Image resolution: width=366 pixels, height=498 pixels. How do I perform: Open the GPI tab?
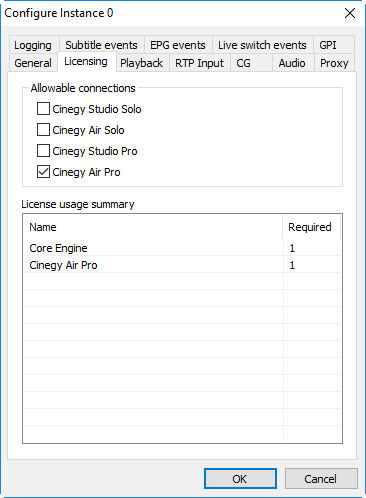coord(333,45)
